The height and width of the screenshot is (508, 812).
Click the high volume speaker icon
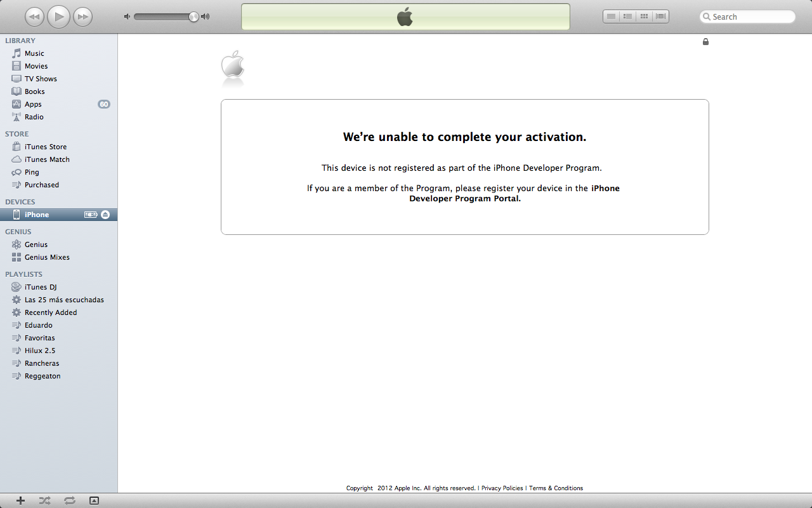click(x=205, y=17)
